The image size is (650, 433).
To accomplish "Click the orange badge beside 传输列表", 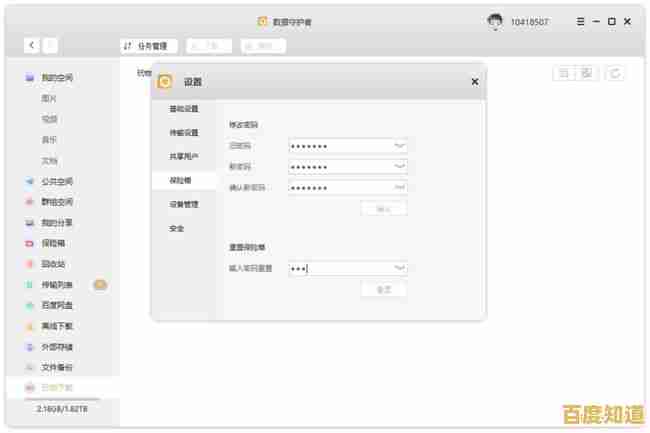I will 100,285.
